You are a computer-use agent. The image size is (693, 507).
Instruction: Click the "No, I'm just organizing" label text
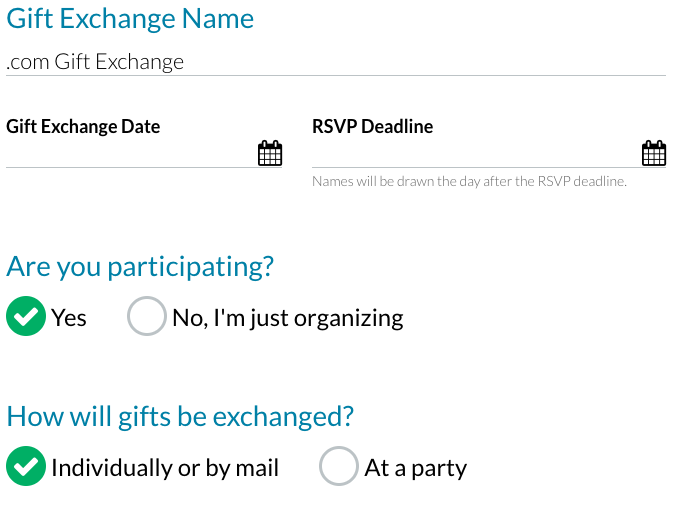point(288,318)
